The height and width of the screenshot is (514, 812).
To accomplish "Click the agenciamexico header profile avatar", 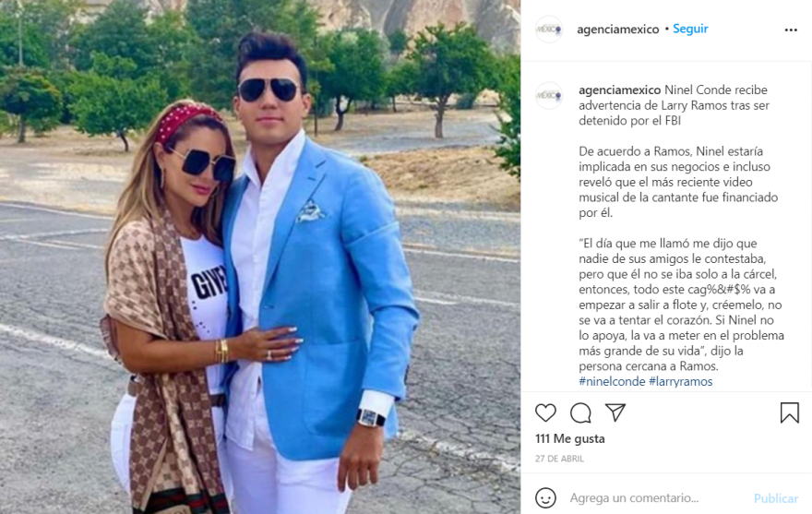I will coord(549,30).
